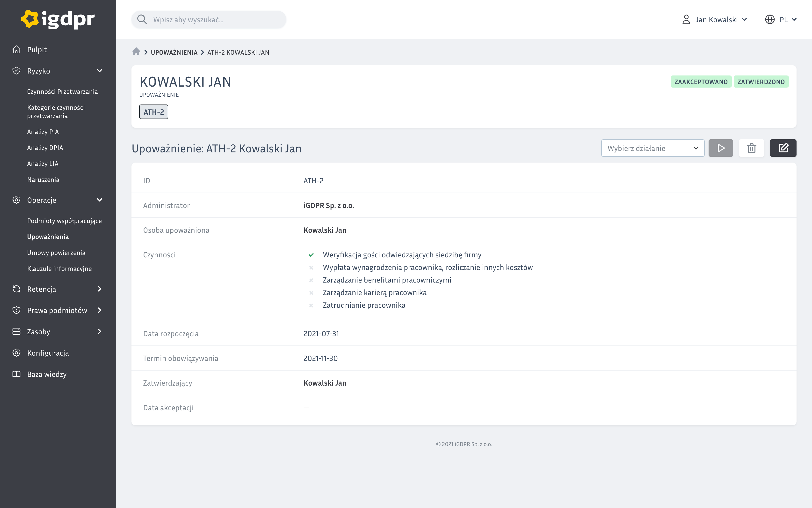This screenshot has height=508, width=812.
Task: Click the Zasoby storage icon
Action: tap(16, 332)
